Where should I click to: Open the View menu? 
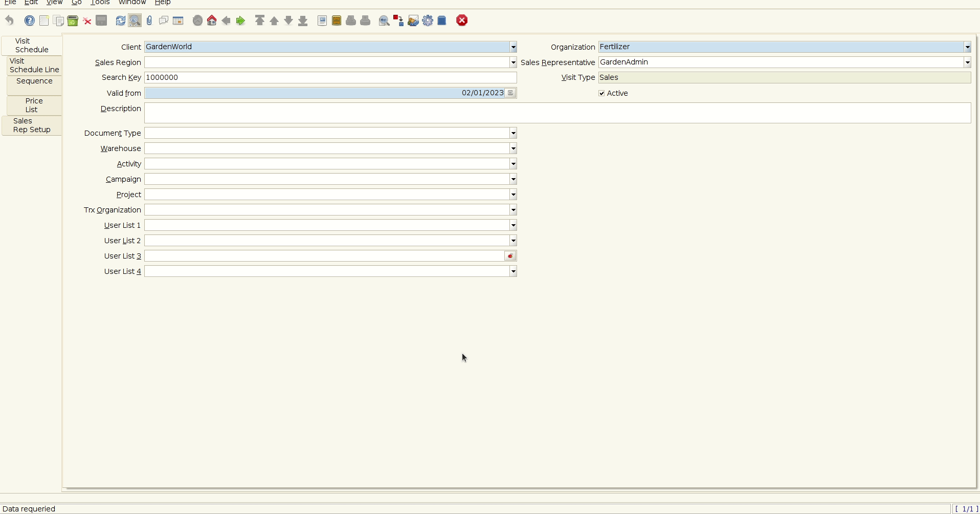point(54,3)
